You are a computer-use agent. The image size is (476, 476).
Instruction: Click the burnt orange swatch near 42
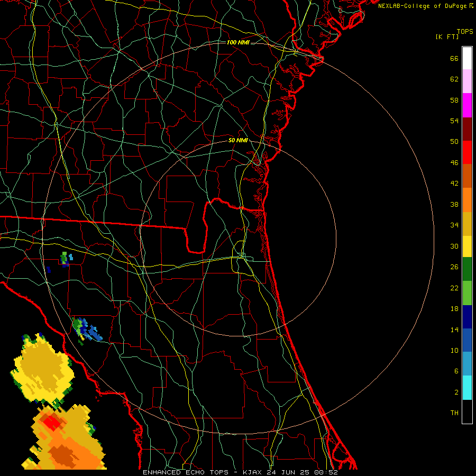[467, 176]
